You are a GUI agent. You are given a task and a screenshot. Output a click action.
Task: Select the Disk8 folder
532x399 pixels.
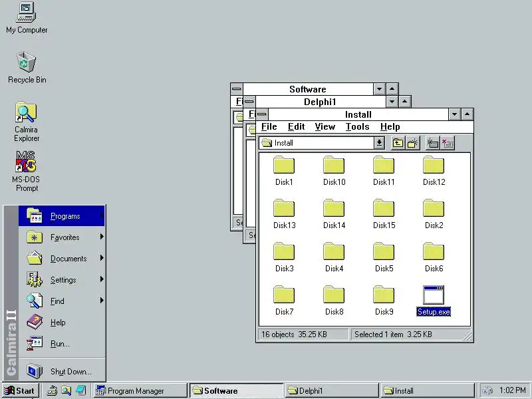(334, 301)
